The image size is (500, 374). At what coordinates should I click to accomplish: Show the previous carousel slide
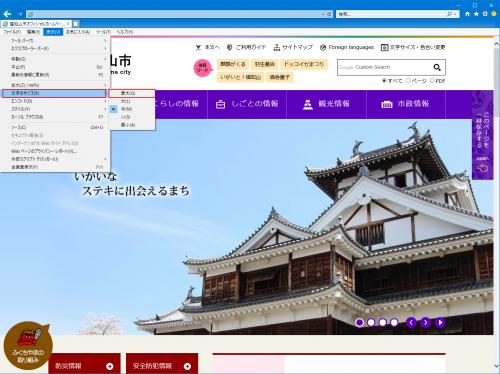click(411, 322)
